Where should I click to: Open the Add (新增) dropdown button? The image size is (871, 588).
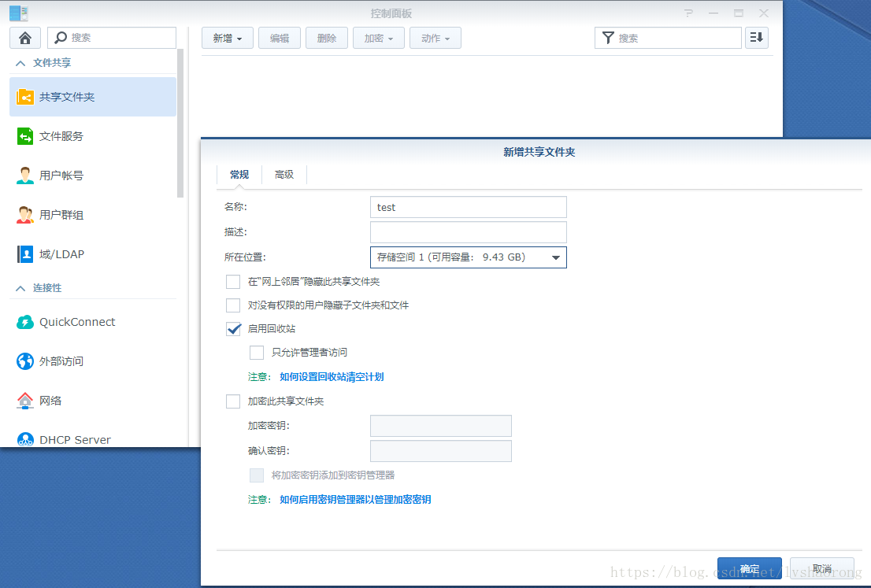point(228,38)
